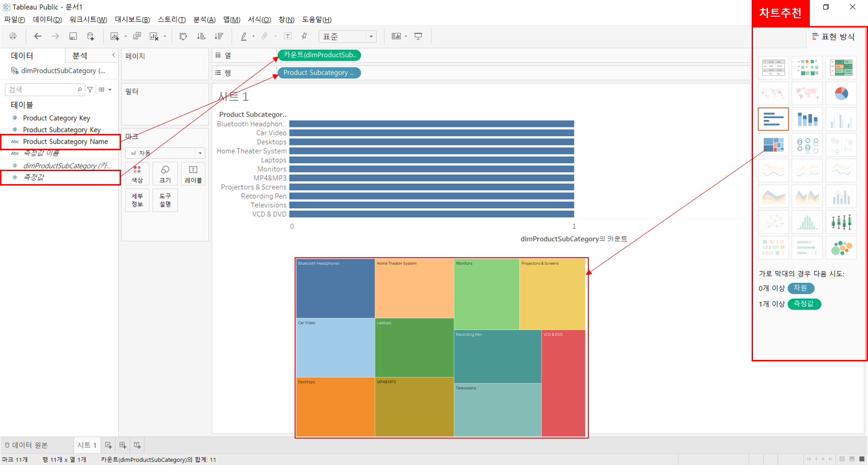Image resolution: width=868 pixels, height=465 pixels.
Task: Duplicate the sheet with the duplicate icon
Action: tap(137, 36)
